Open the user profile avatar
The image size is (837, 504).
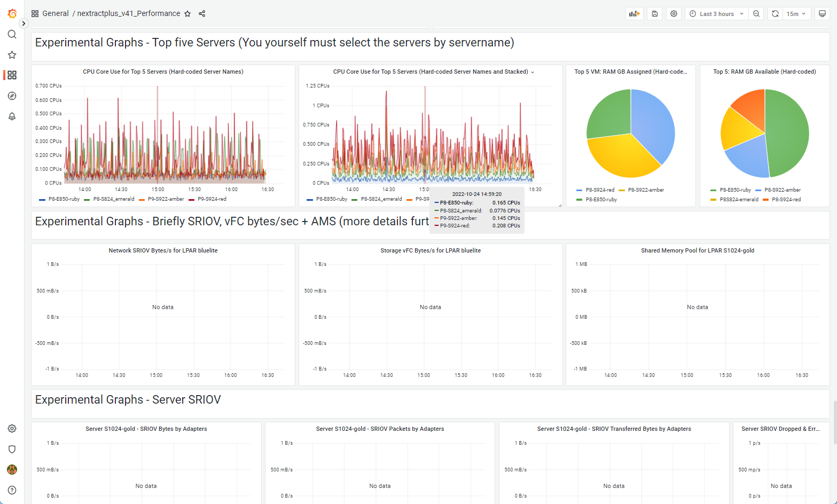point(12,470)
